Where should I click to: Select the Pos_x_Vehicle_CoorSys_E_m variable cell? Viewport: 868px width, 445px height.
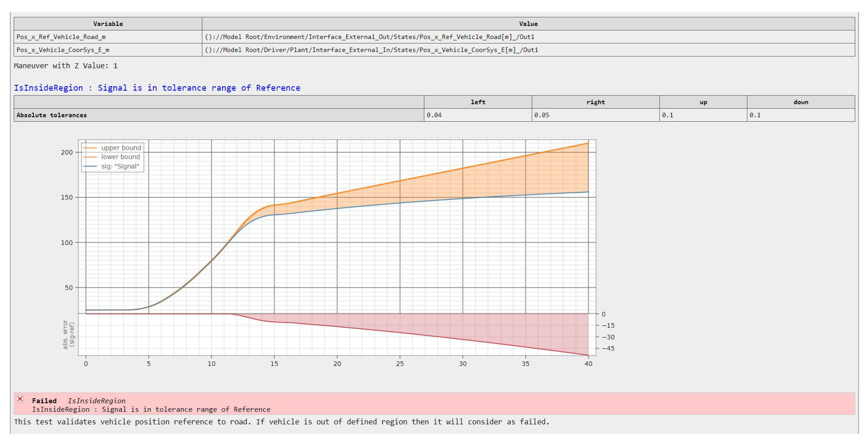pyautogui.click(x=63, y=50)
